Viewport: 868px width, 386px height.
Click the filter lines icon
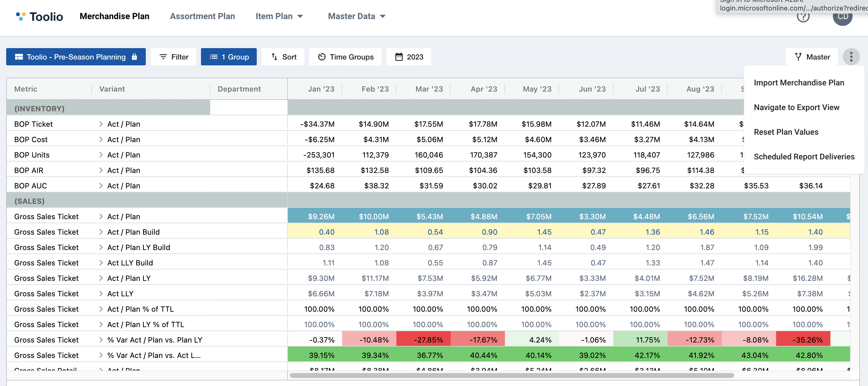pyautogui.click(x=163, y=57)
